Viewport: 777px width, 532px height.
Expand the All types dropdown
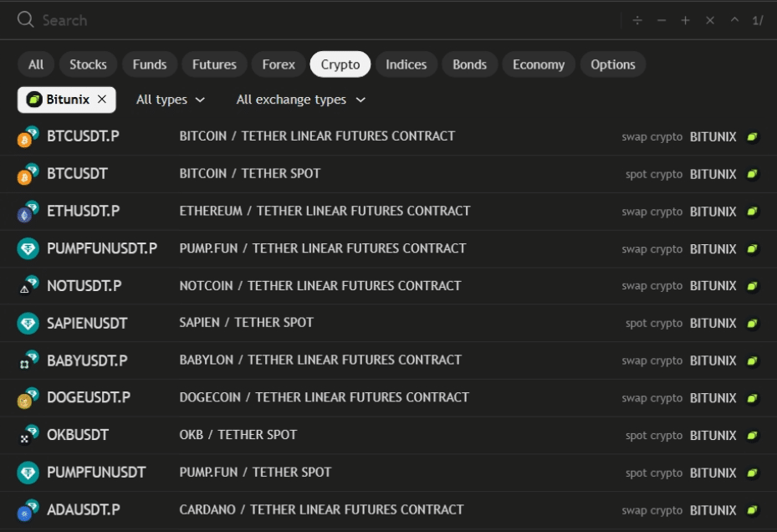tap(171, 100)
